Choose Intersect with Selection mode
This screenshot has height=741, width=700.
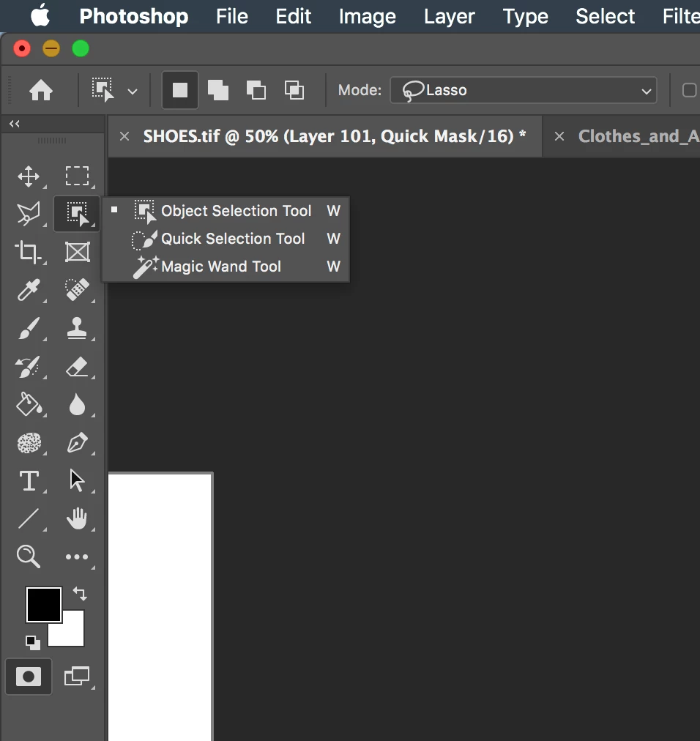click(294, 90)
